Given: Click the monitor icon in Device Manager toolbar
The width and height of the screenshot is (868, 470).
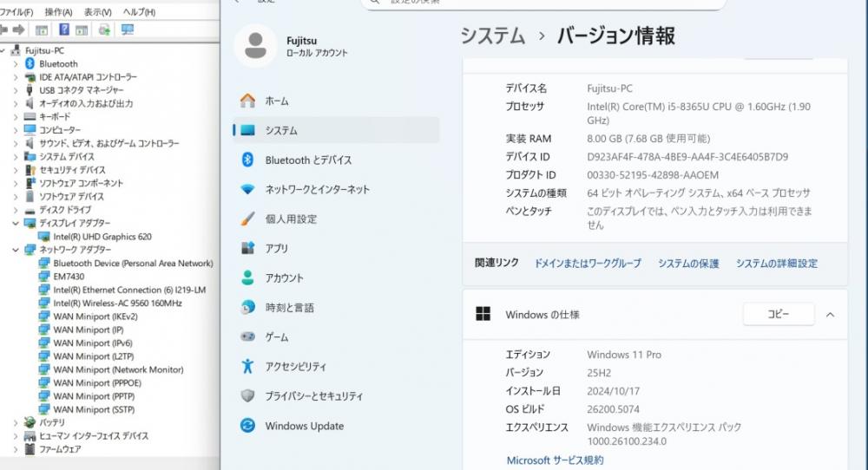Looking at the screenshot, I should pos(128,29).
